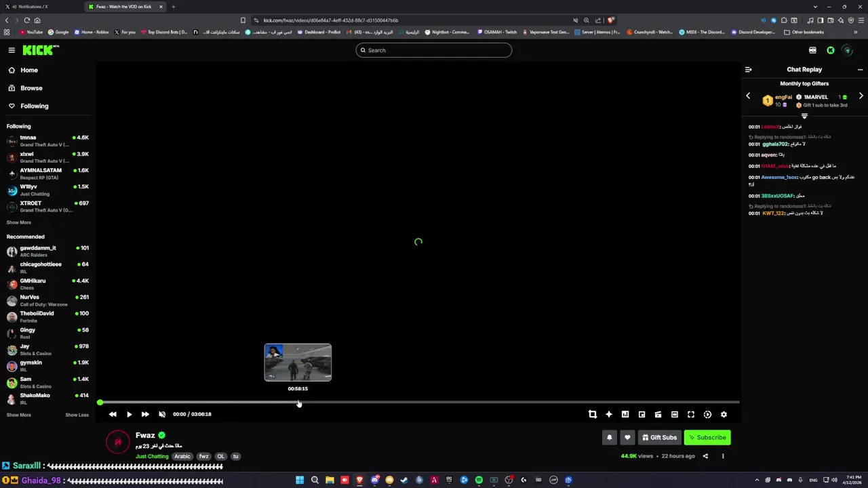Open the Kick hamburger sidebar menu

coord(12,50)
